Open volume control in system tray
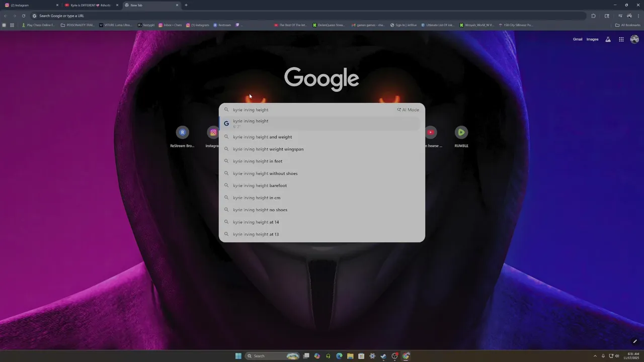This screenshot has height=362, width=644. 617,356
